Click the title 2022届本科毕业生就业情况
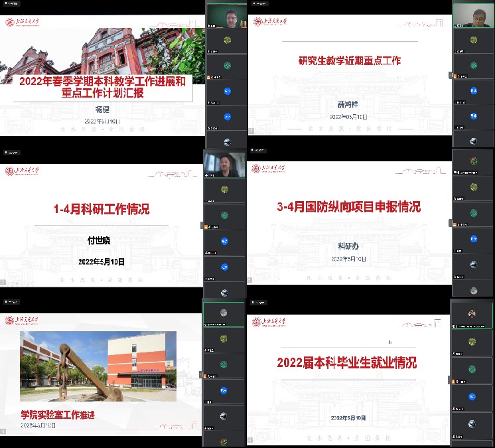 (x=347, y=363)
